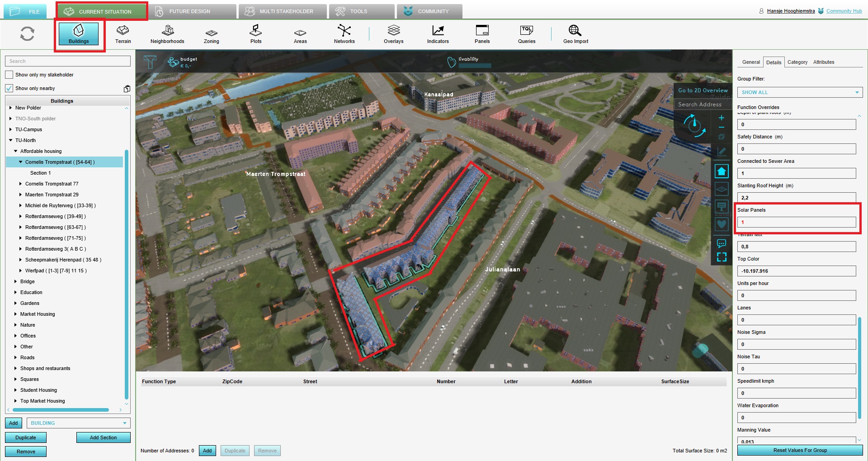
Task: Select the Neighborhoods icon
Action: (167, 34)
